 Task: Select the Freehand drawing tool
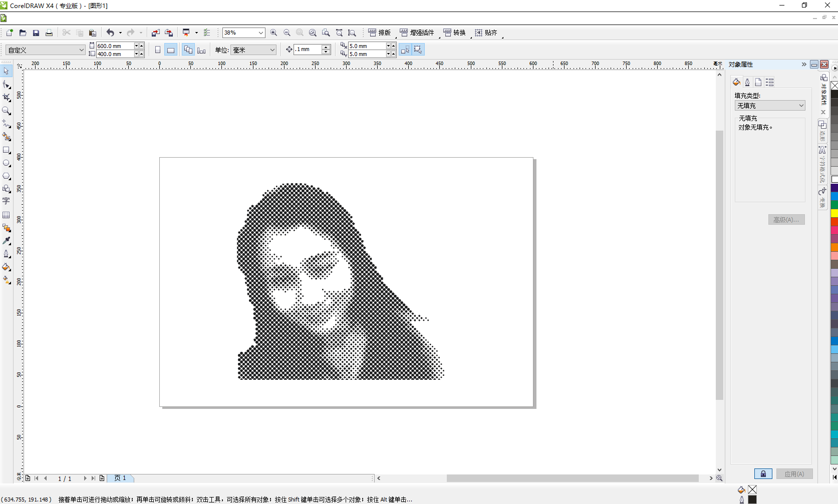click(x=7, y=124)
